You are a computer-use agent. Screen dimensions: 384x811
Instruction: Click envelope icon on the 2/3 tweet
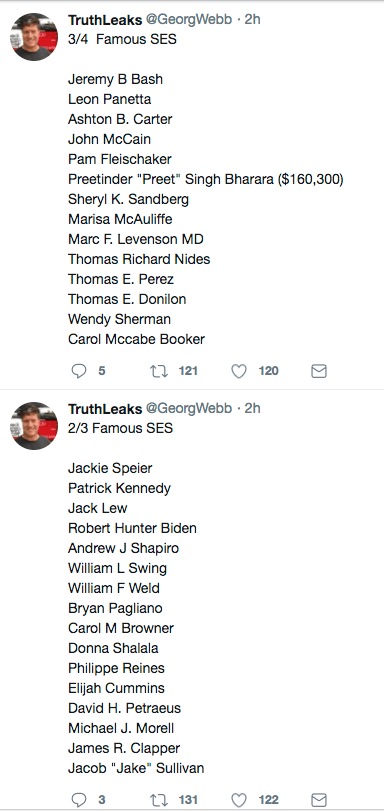(319, 800)
